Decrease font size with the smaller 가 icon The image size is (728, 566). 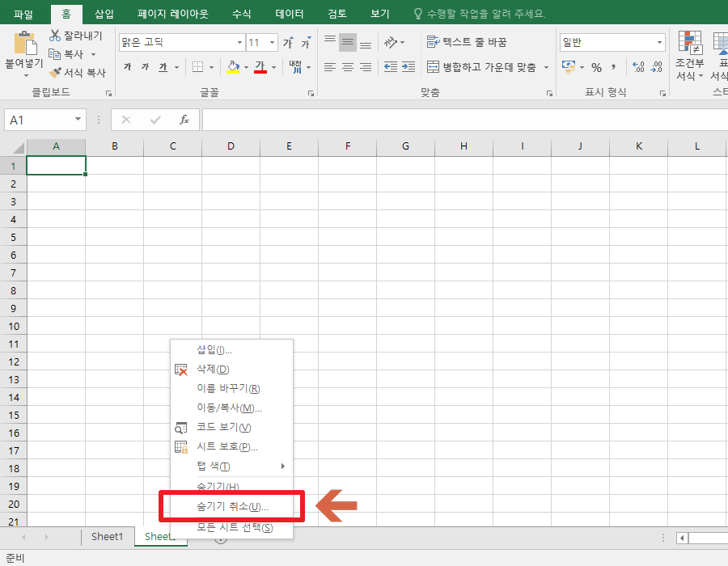click(306, 43)
